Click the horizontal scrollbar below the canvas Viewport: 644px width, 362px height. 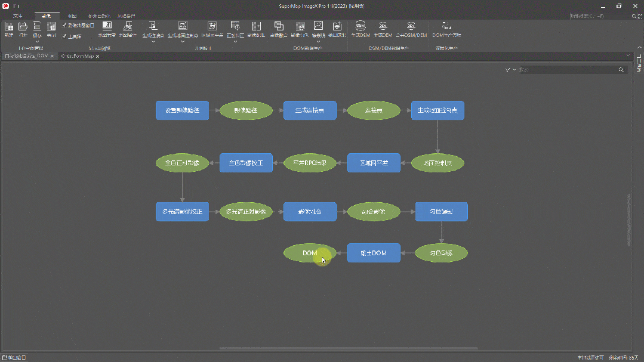[349, 348]
